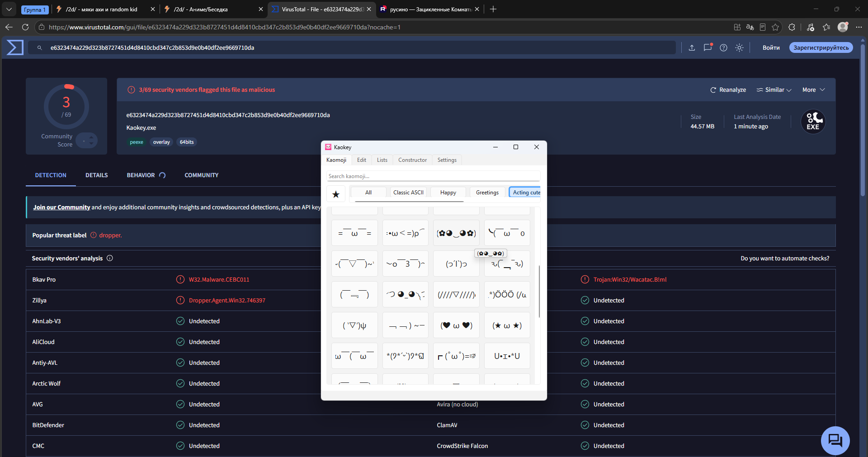Select the DETECTION tab on VirusTotal
This screenshot has height=457, width=868.
(x=51, y=175)
